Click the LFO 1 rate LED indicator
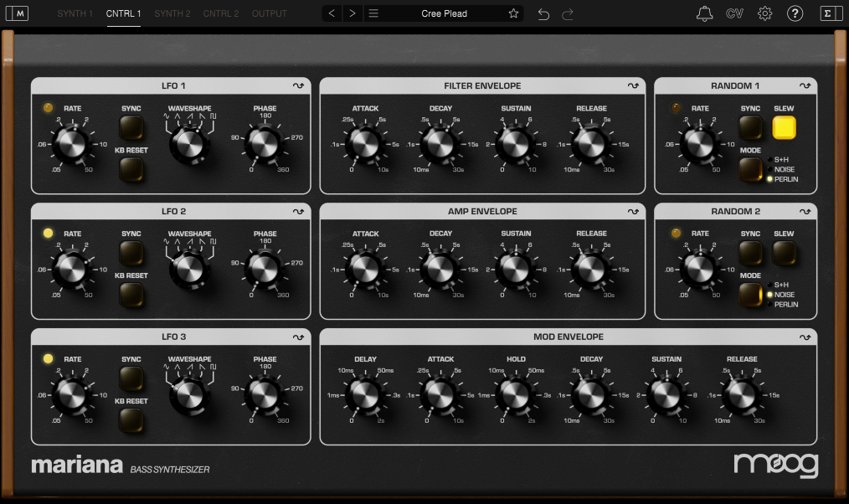The height and width of the screenshot is (504, 849). [49, 108]
